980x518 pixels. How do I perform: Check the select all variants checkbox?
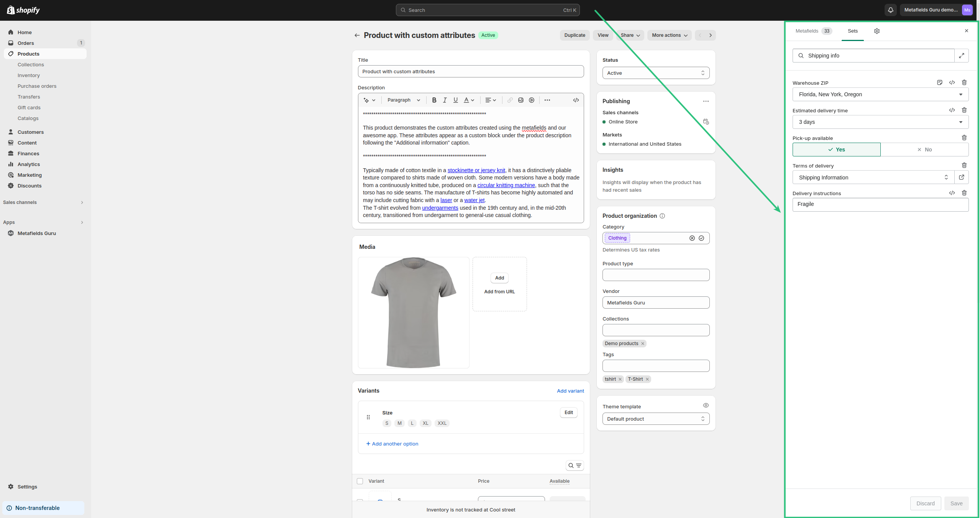click(x=359, y=481)
